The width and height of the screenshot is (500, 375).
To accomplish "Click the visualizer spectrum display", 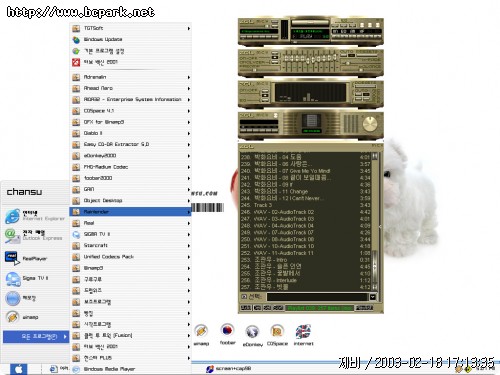I will [x=310, y=92].
